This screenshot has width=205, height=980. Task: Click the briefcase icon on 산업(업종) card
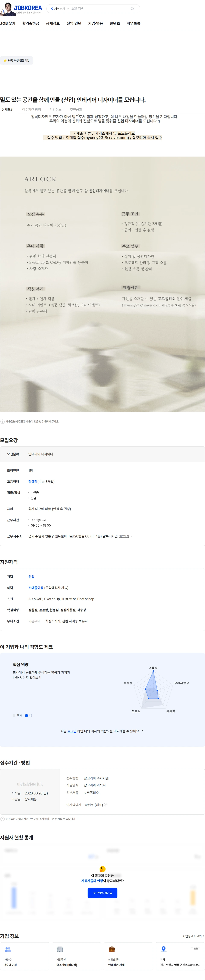(112, 949)
